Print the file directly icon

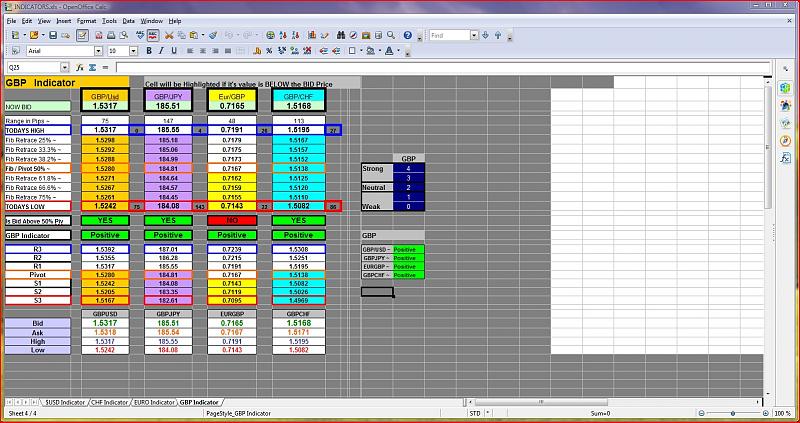(111, 35)
